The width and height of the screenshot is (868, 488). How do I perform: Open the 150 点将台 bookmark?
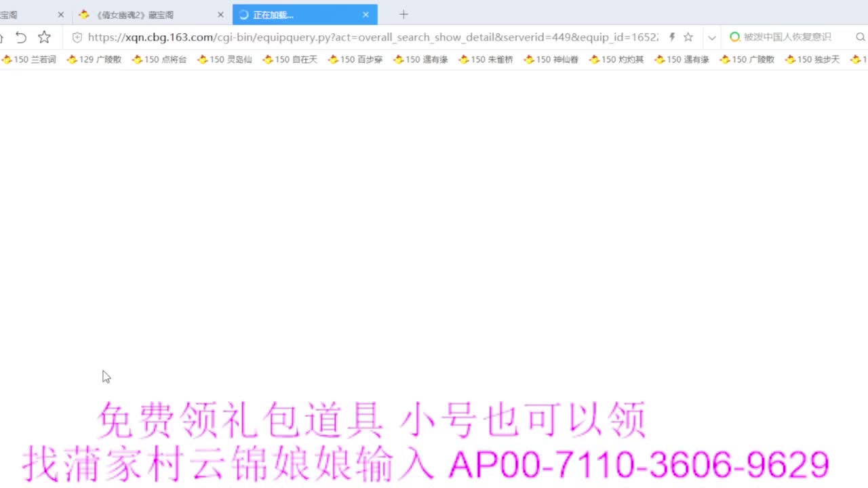[159, 59]
